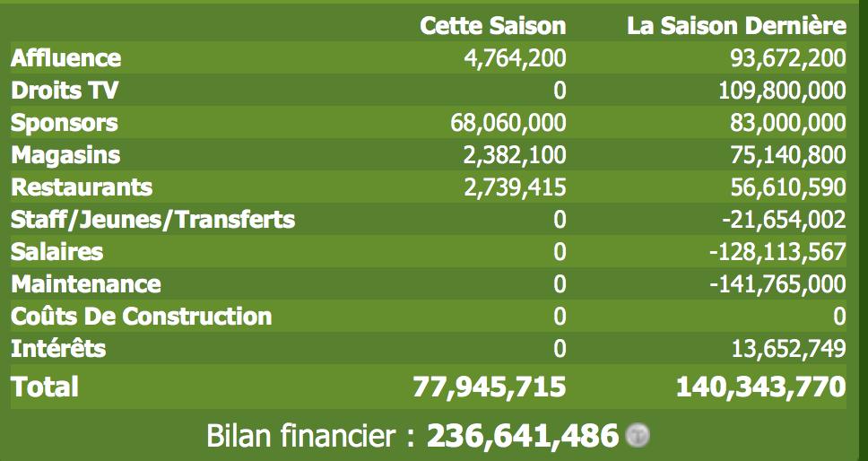The height and width of the screenshot is (461, 868).
Task: Click the Restaurants row label
Action: point(82,187)
